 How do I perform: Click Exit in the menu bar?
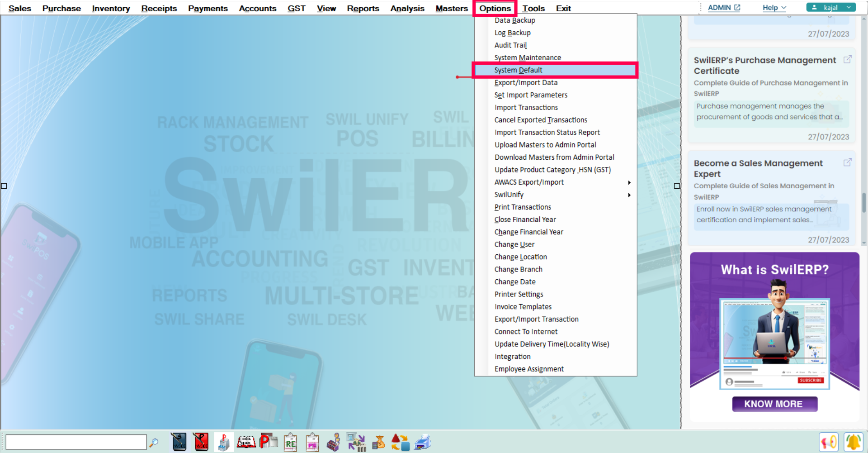(563, 8)
